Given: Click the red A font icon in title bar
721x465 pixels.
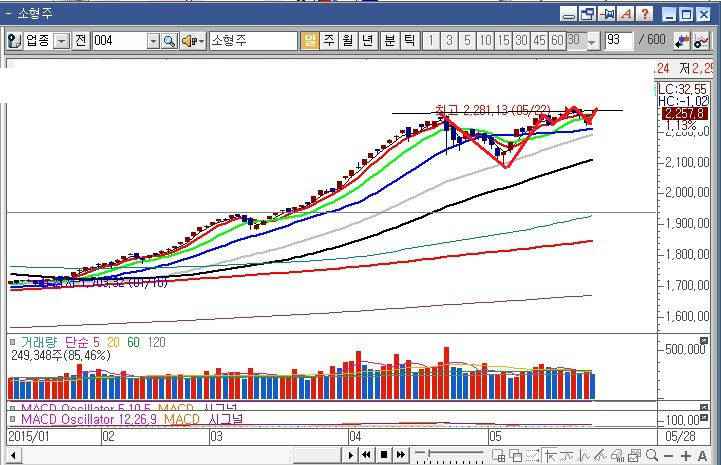Looking at the screenshot, I should [x=626, y=14].
